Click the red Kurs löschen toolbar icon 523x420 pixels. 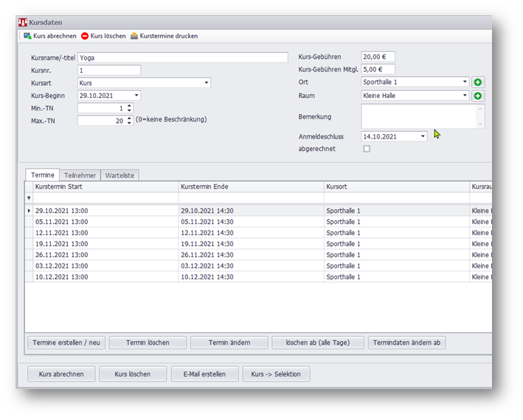[85, 35]
